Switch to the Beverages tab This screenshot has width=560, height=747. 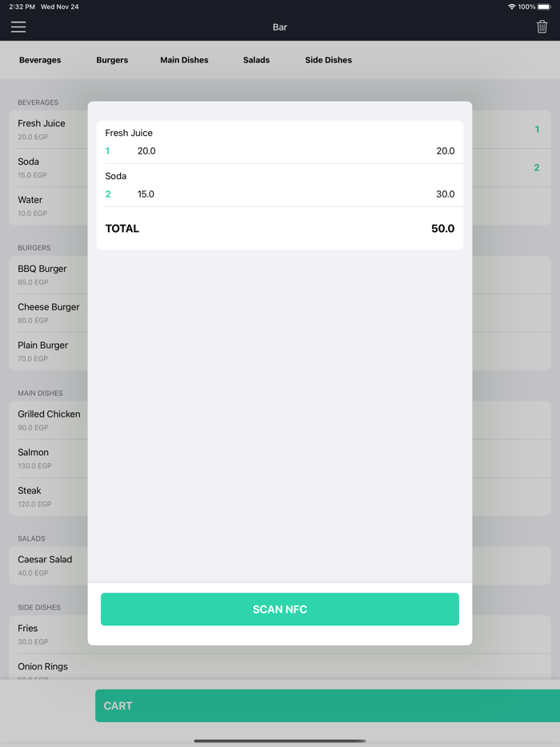(x=40, y=60)
